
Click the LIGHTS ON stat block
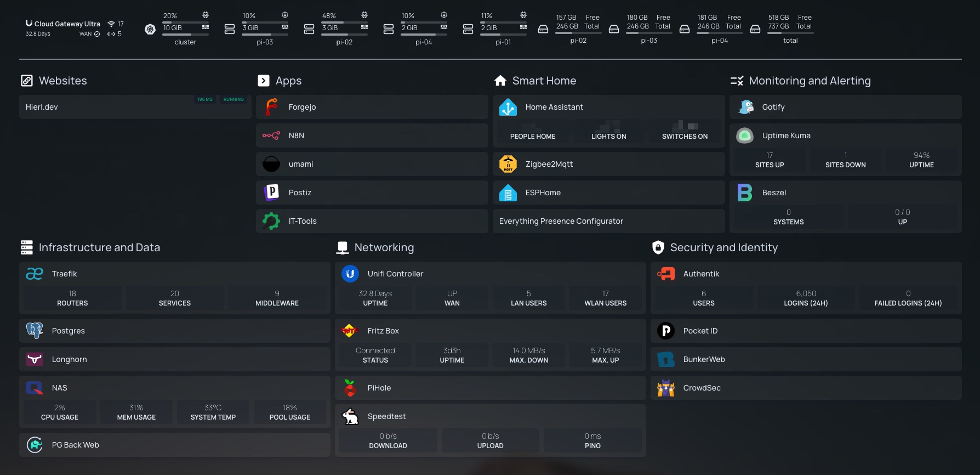pos(609,132)
